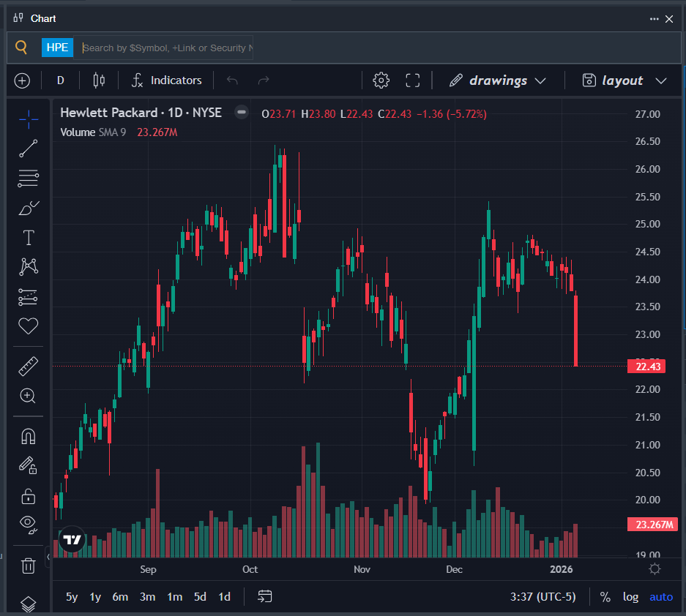This screenshot has height=616, width=686.
Task: Toggle Magnet mode in the sidebar
Action: tap(28, 436)
